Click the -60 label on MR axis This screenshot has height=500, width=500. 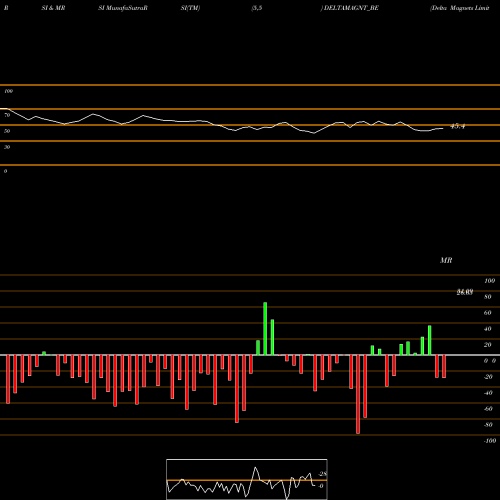[x=488, y=409]
